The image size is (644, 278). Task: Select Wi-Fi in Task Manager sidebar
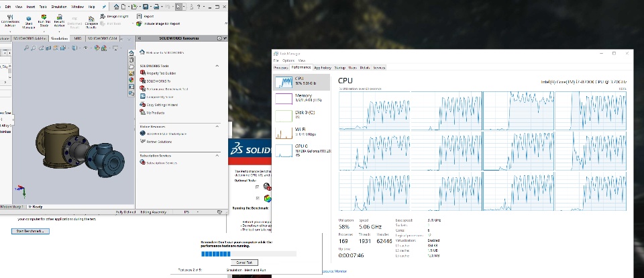[x=301, y=132]
